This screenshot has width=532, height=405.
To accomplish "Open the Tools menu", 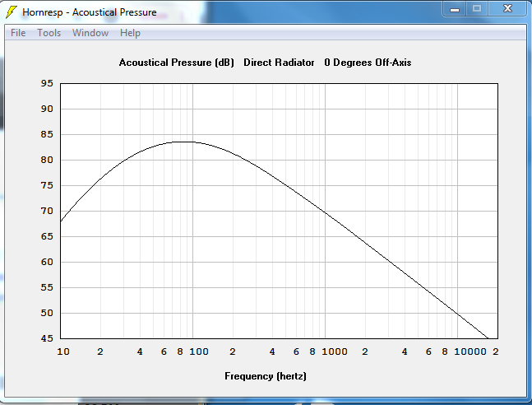I will point(49,33).
